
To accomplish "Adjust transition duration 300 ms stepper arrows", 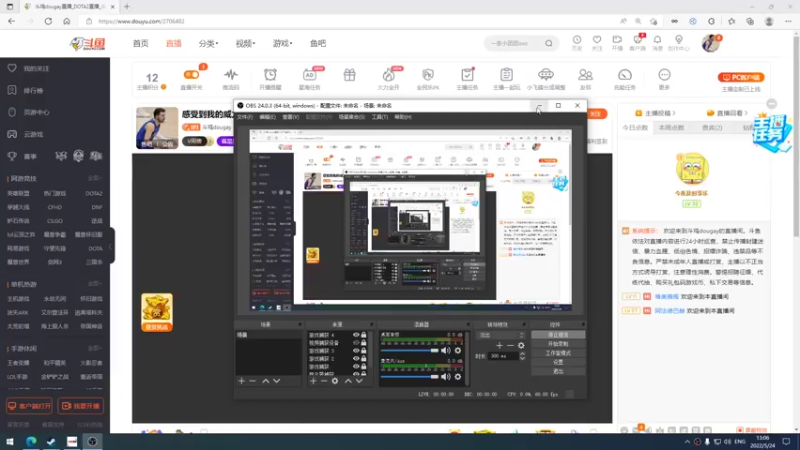I will pyautogui.click(x=522, y=356).
